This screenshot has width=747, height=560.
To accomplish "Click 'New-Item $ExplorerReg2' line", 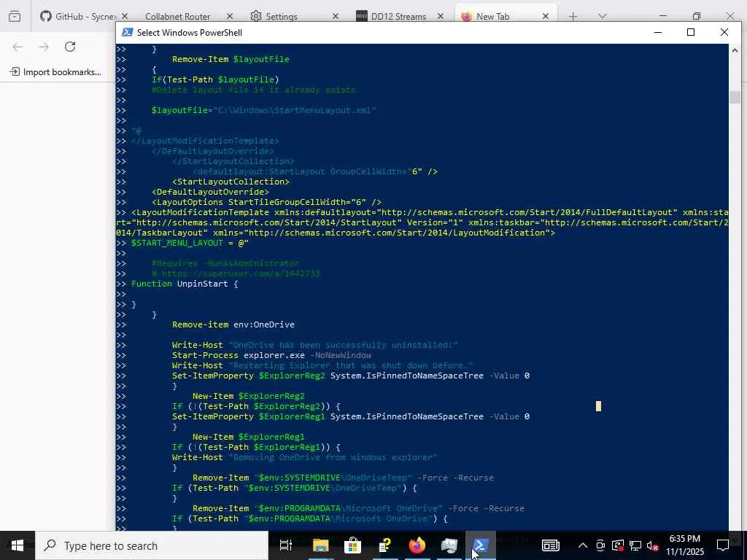I will click(248, 396).
